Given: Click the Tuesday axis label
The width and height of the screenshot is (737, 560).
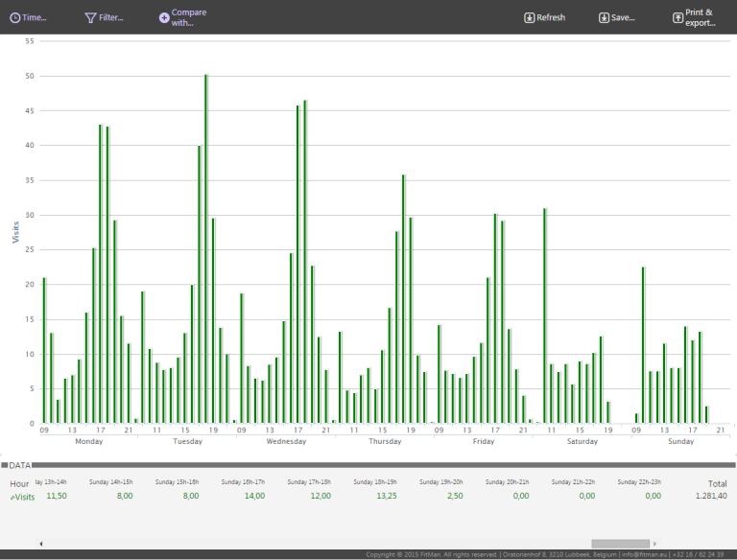Looking at the screenshot, I should (x=187, y=441).
